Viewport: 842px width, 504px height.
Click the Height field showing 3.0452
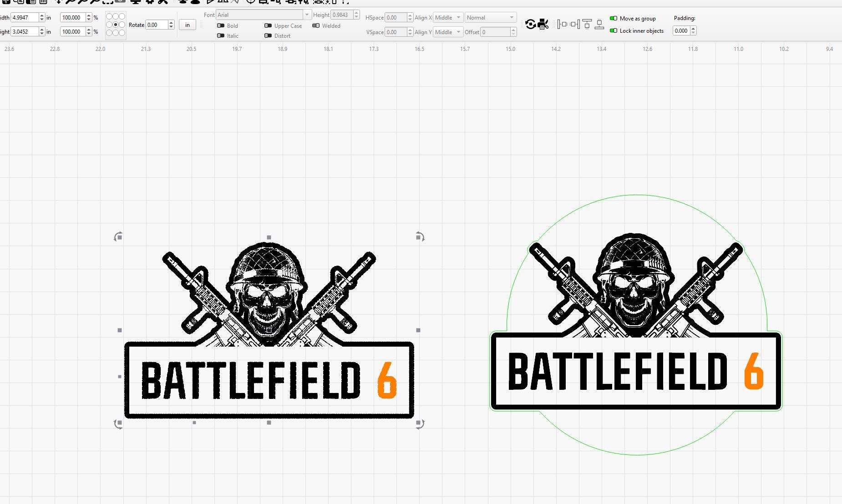tap(25, 31)
